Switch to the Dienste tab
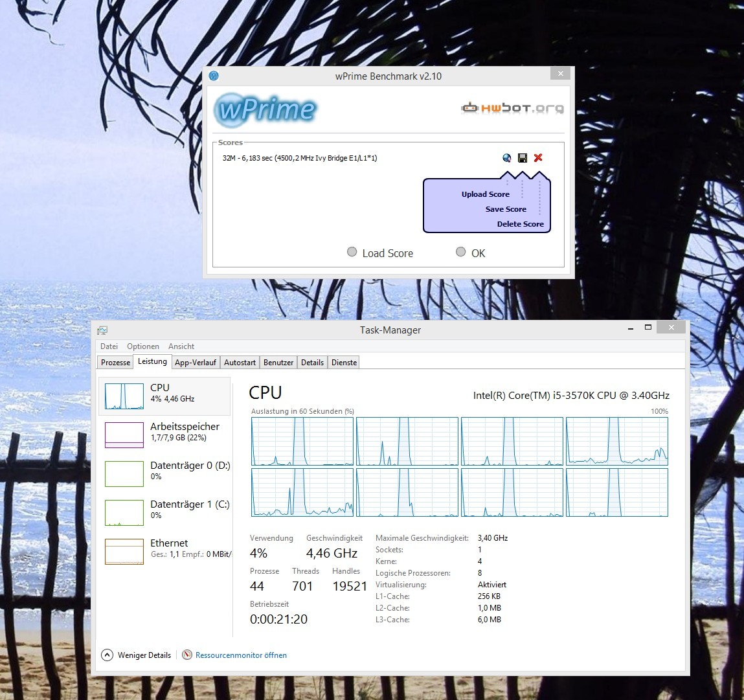The width and height of the screenshot is (744, 700). coord(344,363)
